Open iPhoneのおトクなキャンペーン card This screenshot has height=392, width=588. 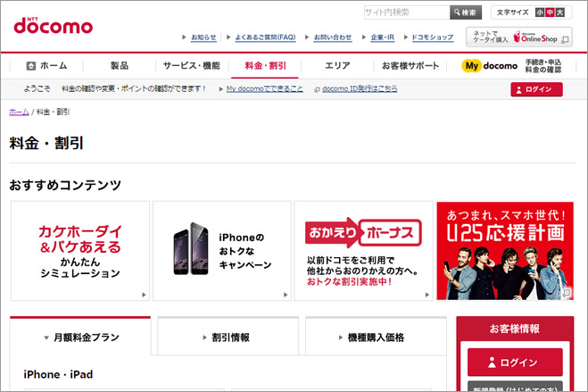tap(222, 251)
